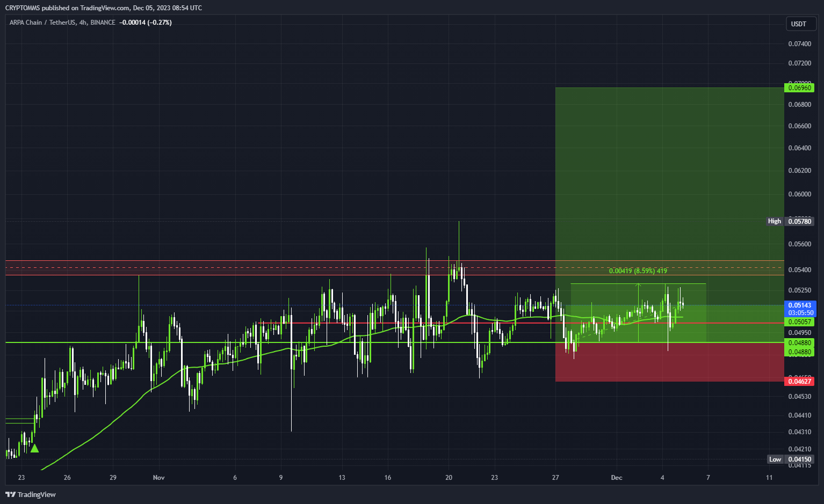824x504 pixels.
Task: Click the 0.07400 price scale label
Action: click(799, 43)
